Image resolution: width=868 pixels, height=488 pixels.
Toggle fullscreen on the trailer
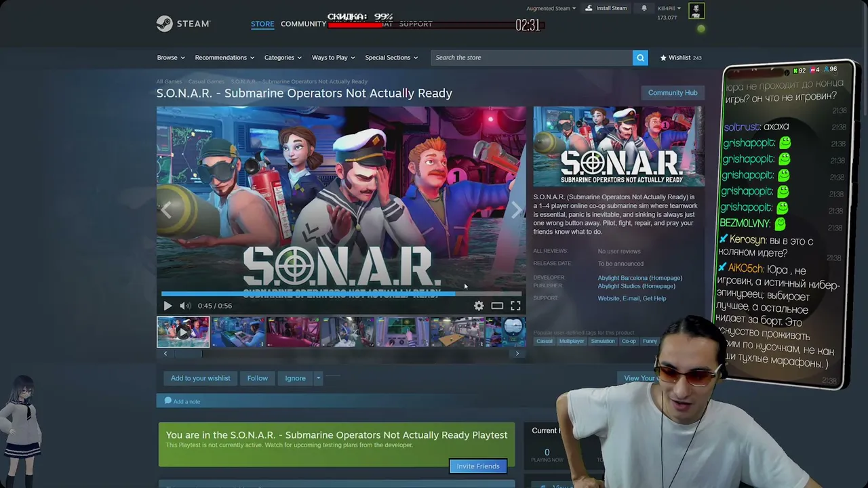tap(515, 306)
